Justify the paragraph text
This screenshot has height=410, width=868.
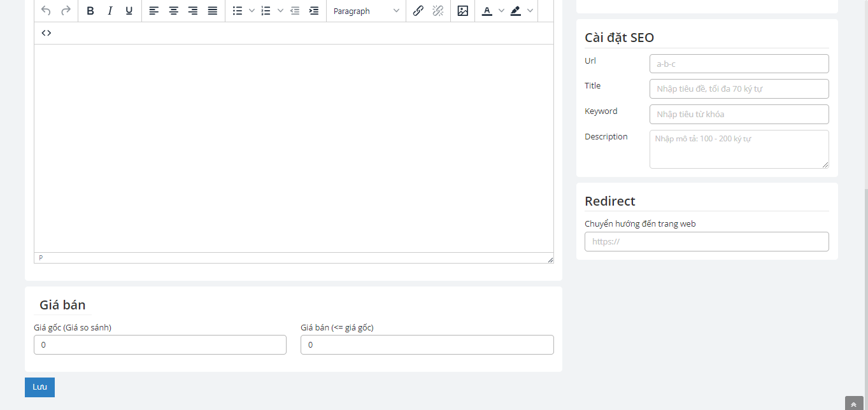coord(213,11)
